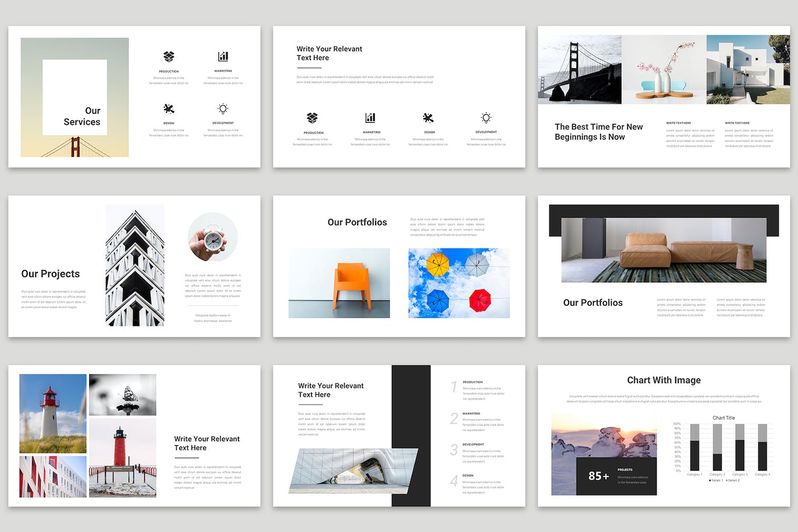Click the black-and-white butterfly photo
Image resolution: width=798 pixels, height=532 pixels.
pyautogui.click(x=122, y=395)
